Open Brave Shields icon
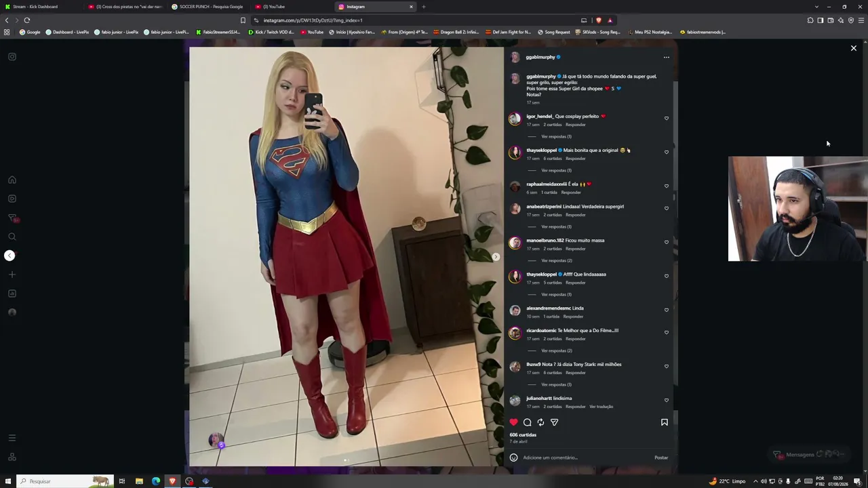868x488 pixels. point(599,20)
